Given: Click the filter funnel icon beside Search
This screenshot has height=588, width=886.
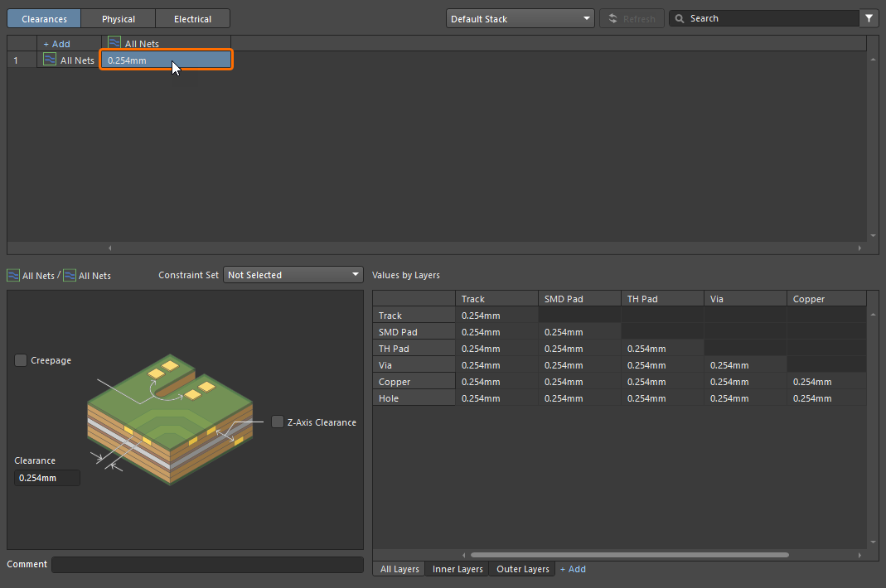Looking at the screenshot, I should pyautogui.click(x=869, y=18).
